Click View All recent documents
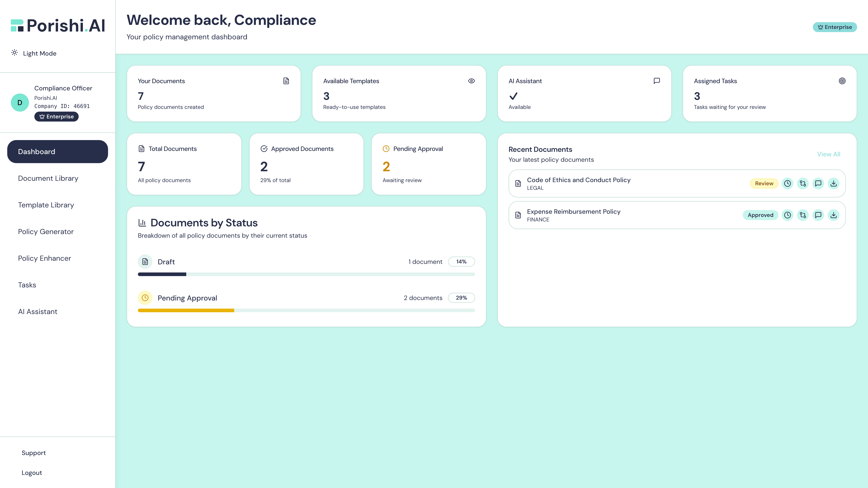The width and height of the screenshot is (868, 488). tap(829, 154)
